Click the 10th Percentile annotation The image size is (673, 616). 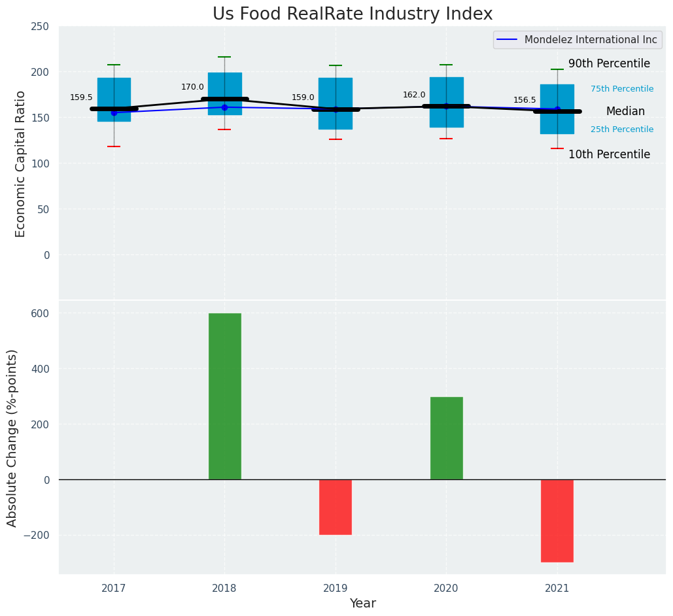[609, 155]
